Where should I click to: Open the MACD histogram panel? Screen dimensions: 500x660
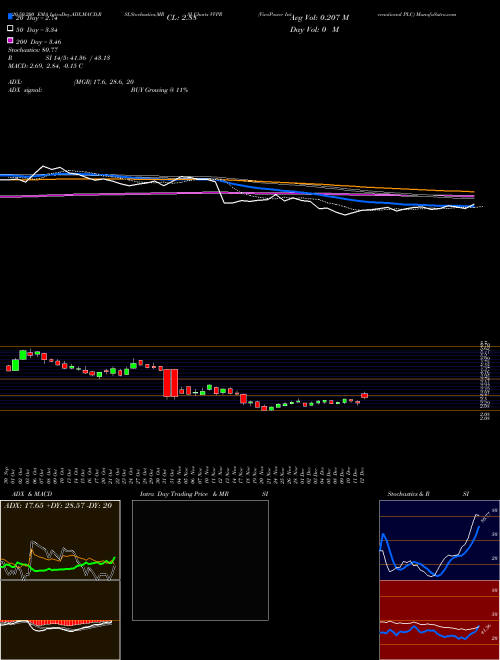pyautogui.click(x=60, y=620)
